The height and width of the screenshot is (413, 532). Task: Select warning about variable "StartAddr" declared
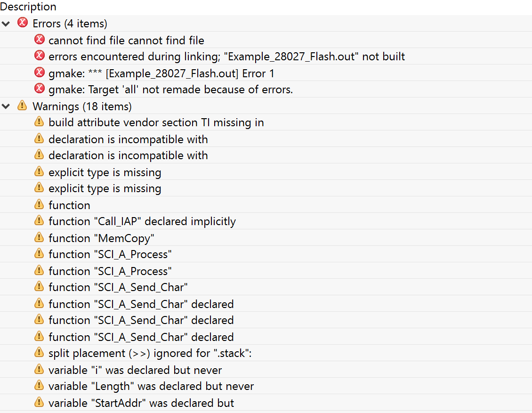(141, 403)
